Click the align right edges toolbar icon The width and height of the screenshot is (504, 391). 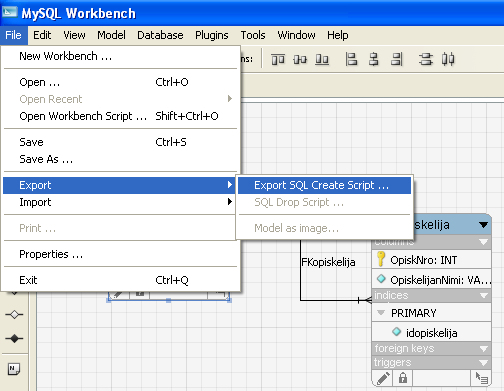397,59
